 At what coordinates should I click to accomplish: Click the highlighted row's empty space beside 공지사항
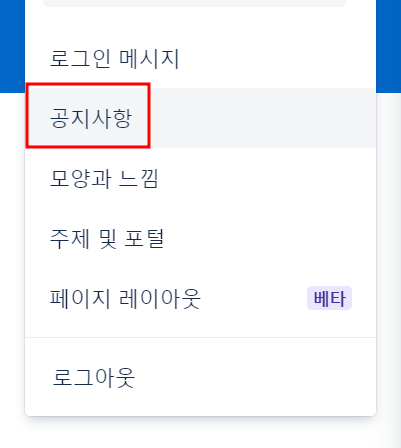tap(263, 118)
